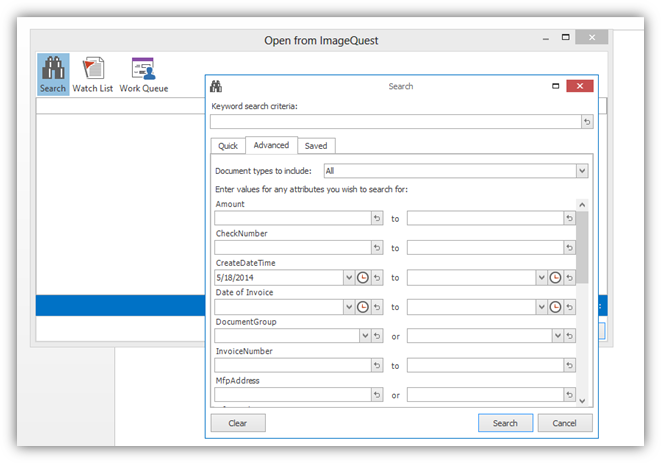Click the Amount to input field
Screen dimensions: 661x463
[x=486, y=218]
